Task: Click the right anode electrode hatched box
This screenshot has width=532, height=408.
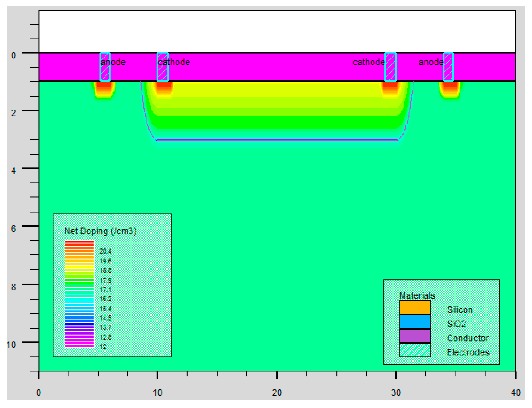Action: (x=448, y=67)
